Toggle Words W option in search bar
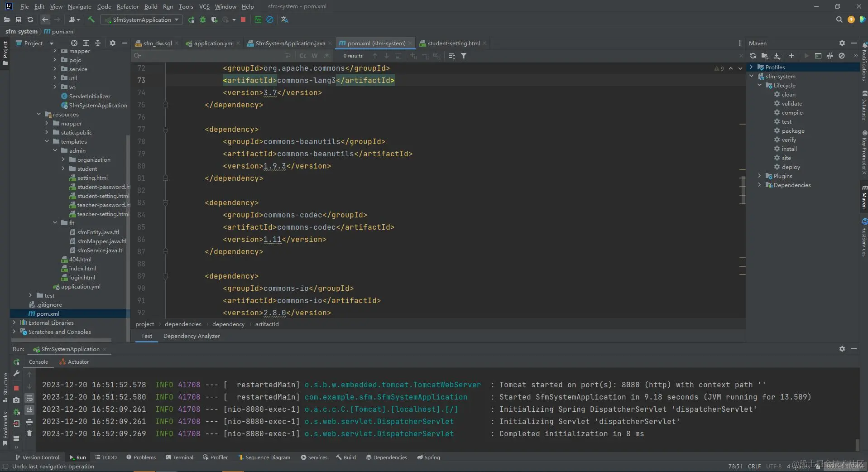 (x=315, y=56)
